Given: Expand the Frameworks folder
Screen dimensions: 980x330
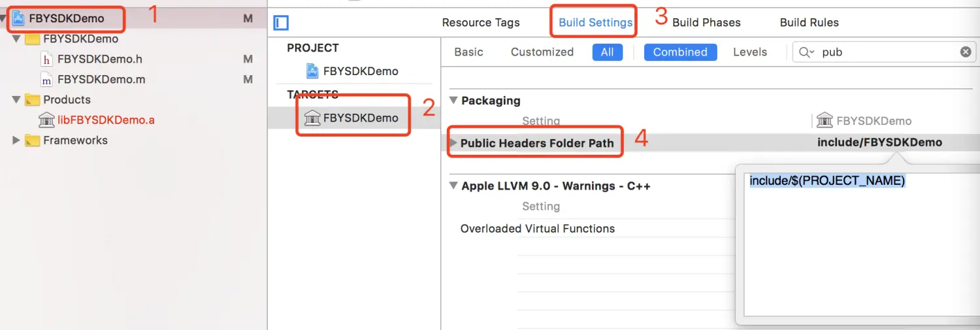Looking at the screenshot, I should coord(16,140).
